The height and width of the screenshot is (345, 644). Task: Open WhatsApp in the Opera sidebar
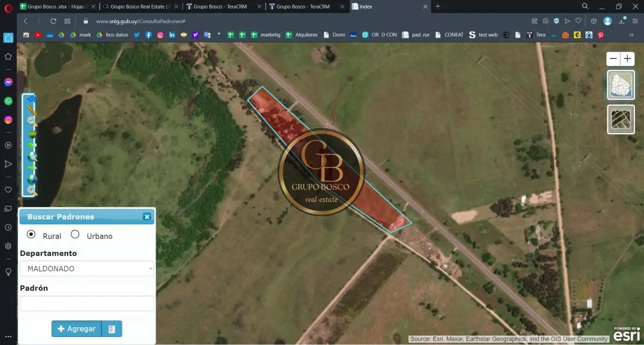pos(8,101)
